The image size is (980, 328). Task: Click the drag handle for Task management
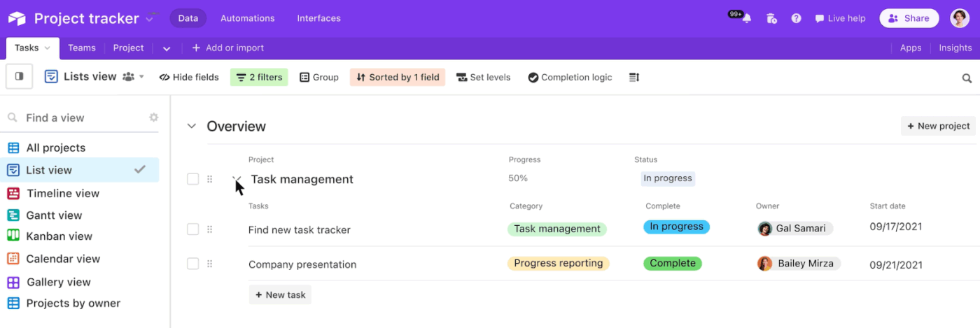pos(209,179)
